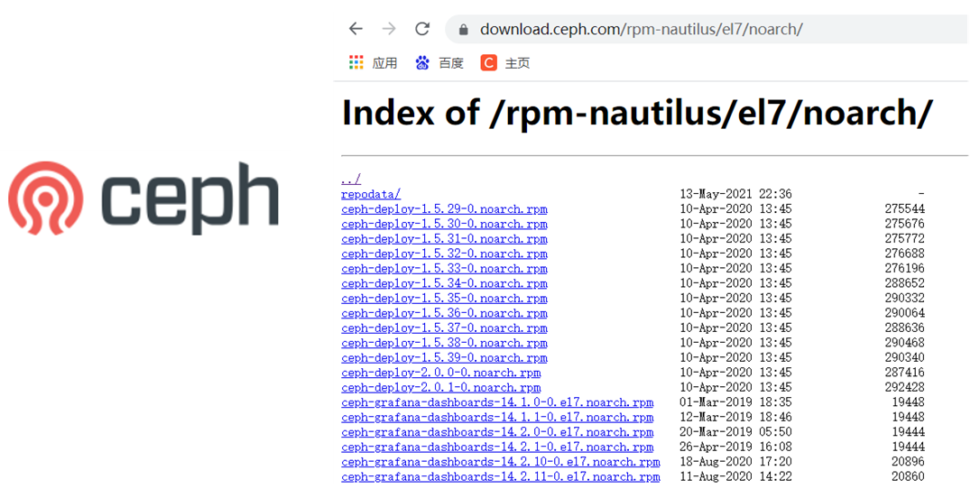Download ceph-deploy-1.5.34-0.noarch.rpm
The width and height of the screenshot is (980, 489).
coord(444,283)
